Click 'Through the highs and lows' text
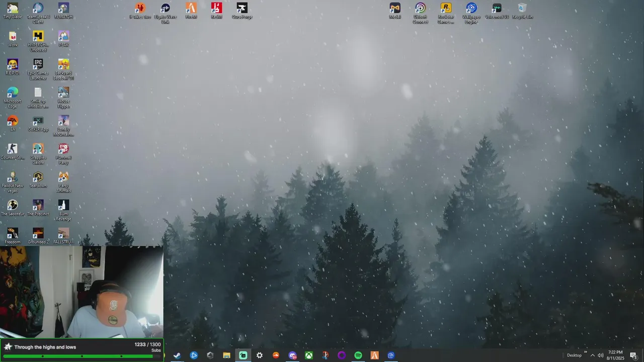 pos(45,347)
